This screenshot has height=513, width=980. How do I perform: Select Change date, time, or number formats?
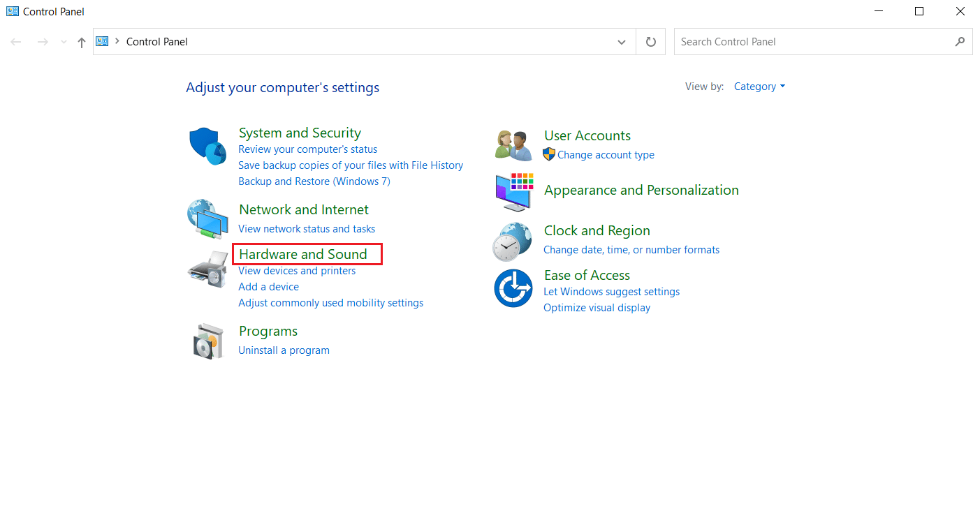(x=631, y=250)
